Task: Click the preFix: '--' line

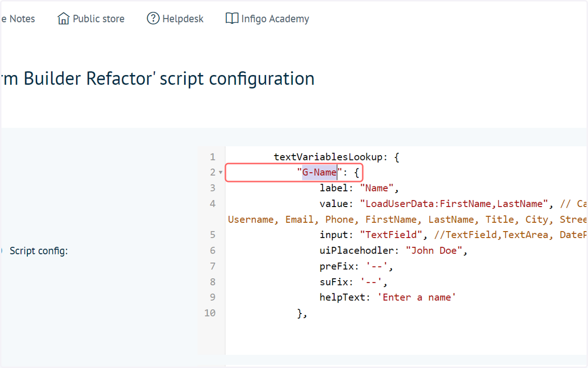Action: pos(357,266)
